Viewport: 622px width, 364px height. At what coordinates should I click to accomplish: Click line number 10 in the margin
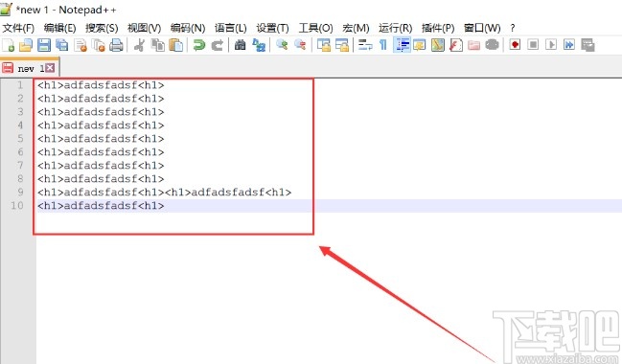(17, 205)
